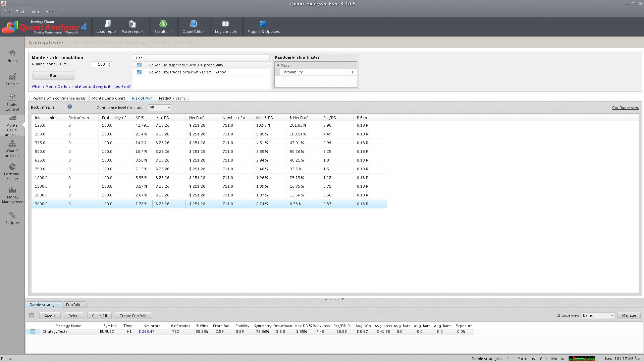The width and height of the screenshot is (644, 362).
Task: Open Plugins & Updates puzzle icon
Action: (x=263, y=24)
